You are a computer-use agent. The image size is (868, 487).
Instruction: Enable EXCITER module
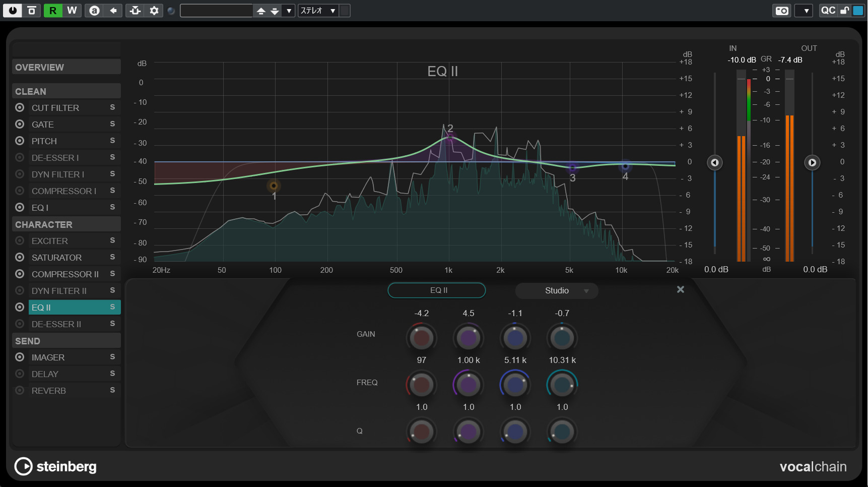point(20,240)
